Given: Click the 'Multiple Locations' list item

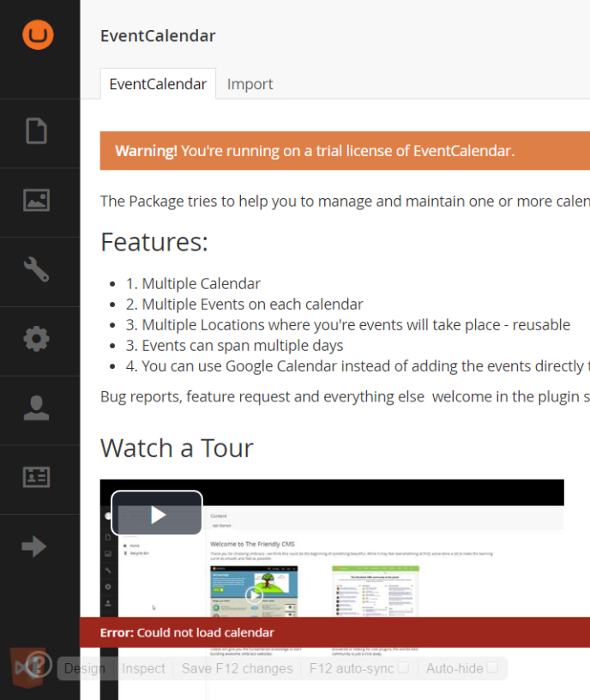Looking at the screenshot, I should [x=348, y=325].
